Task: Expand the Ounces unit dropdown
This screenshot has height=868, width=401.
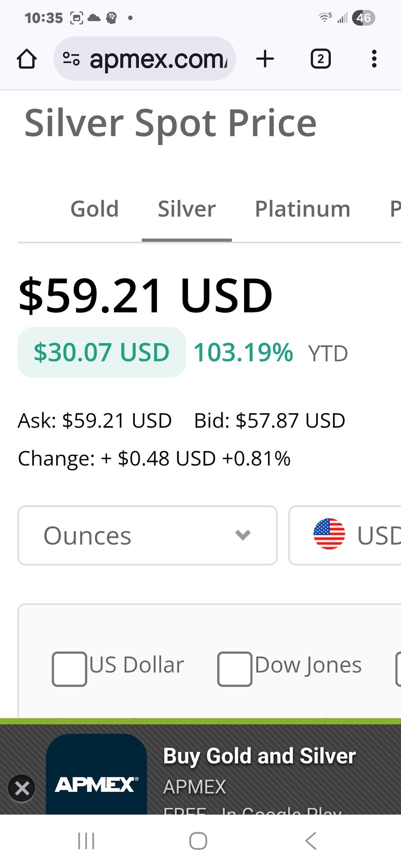Action: [x=148, y=536]
